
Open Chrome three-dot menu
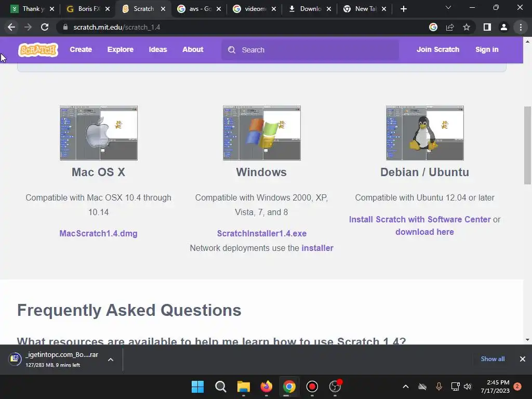coord(521,27)
